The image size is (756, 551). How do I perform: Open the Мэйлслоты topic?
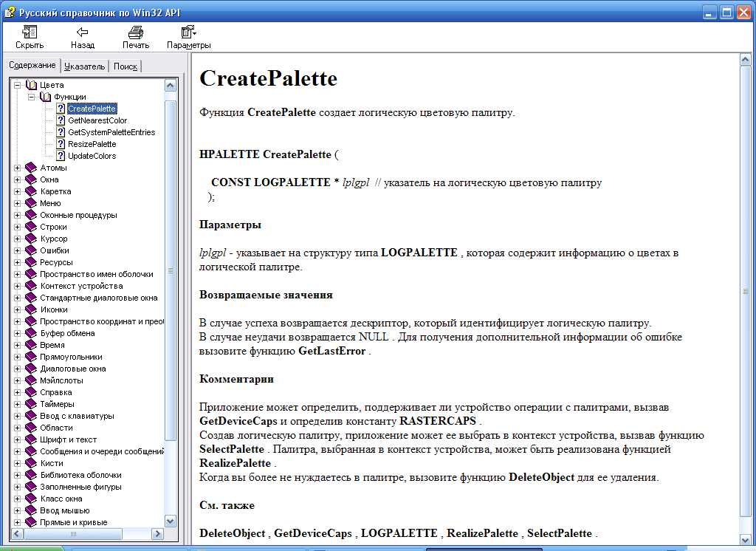[61, 380]
